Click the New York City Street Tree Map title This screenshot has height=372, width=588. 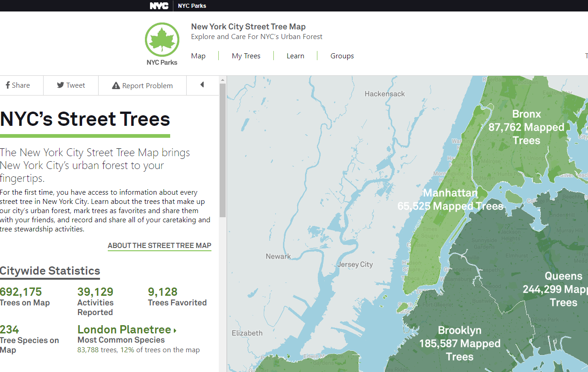248,27
